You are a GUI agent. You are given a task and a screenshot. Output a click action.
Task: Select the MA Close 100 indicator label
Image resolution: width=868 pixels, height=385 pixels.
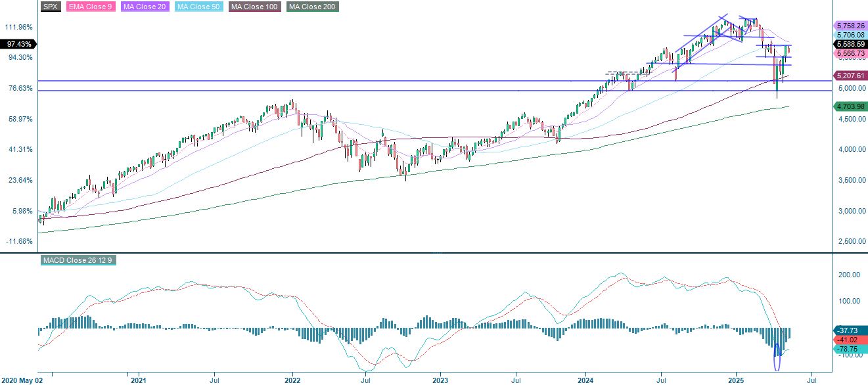click(x=255, y=7)
